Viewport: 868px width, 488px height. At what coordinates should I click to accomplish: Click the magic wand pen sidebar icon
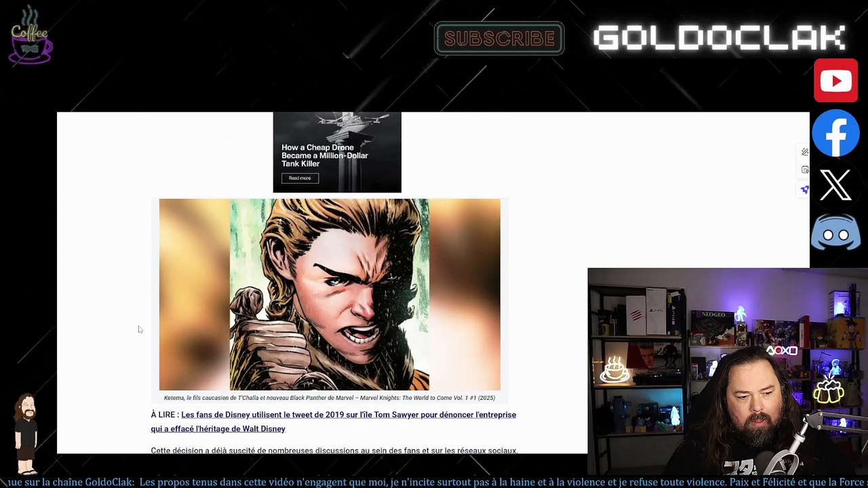click(804, 152)
